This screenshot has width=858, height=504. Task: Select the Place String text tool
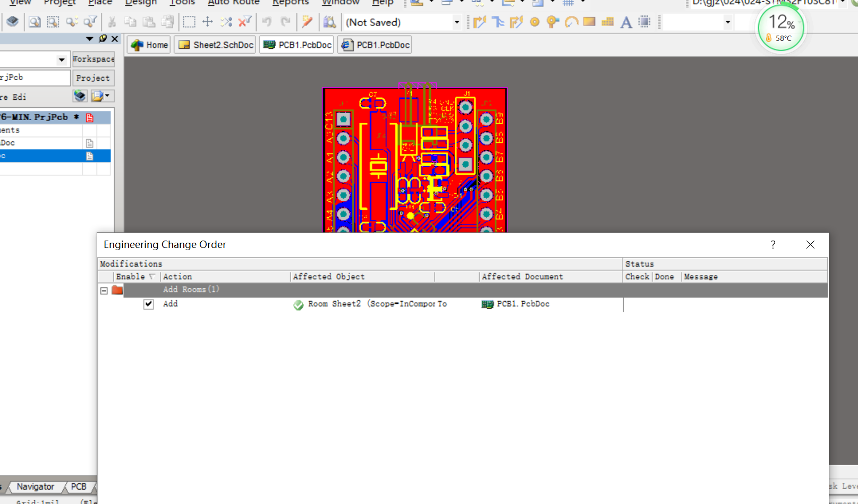click(x=626, y=22)
